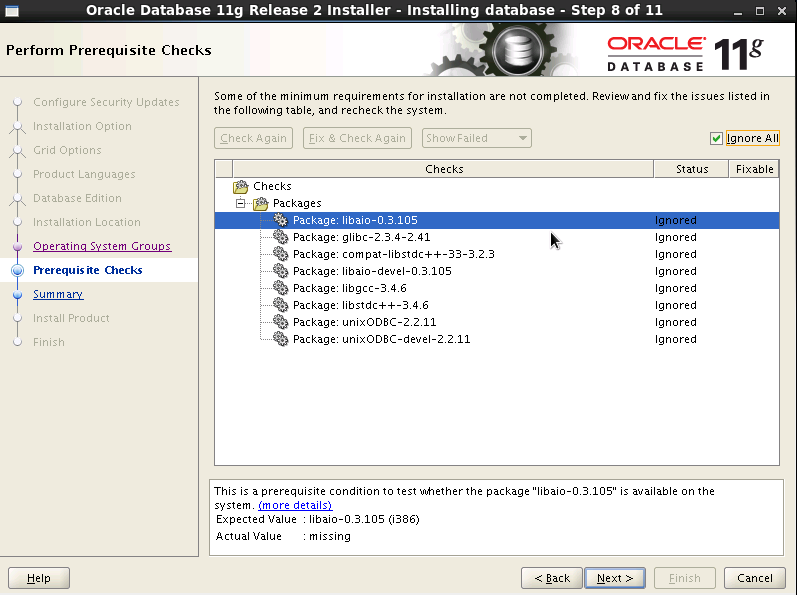Click the Fix & Check Again button
Image resolution: width=797 pixels, height=595 pixels.
pyautogui.click(x=357, y=138)
